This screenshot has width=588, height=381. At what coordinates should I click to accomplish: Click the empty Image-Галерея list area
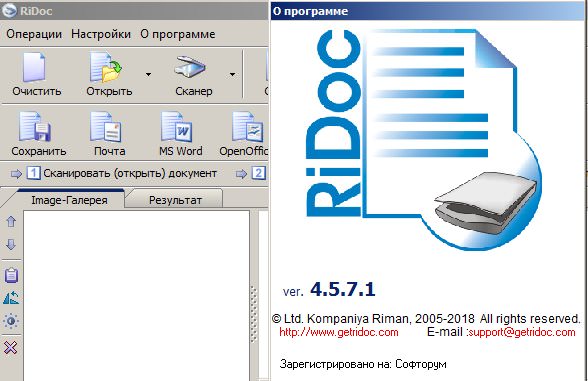coord(136,296)
